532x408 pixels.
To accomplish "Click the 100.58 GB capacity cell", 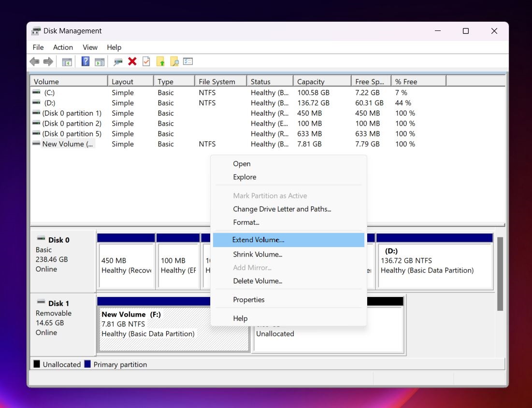I will [313, 93].
